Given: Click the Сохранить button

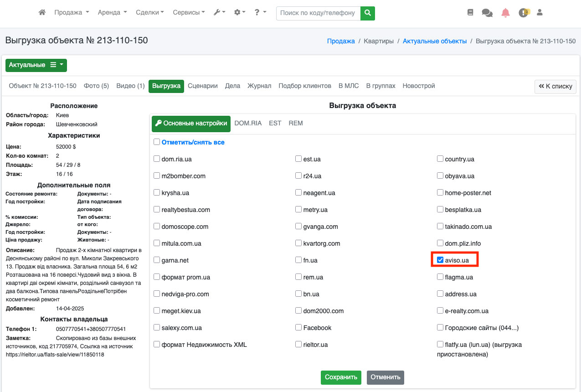Looking at the screenshot, I should (341, 377).
